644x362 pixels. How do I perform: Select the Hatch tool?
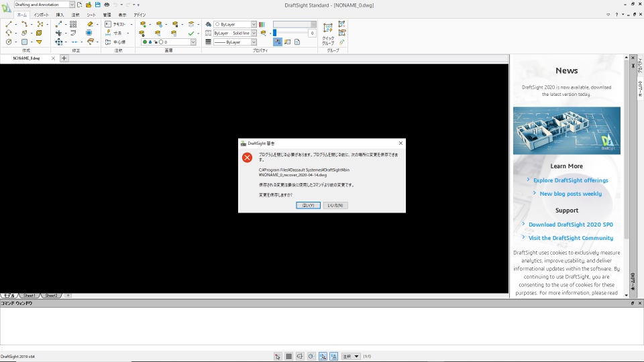click(24, 42)
